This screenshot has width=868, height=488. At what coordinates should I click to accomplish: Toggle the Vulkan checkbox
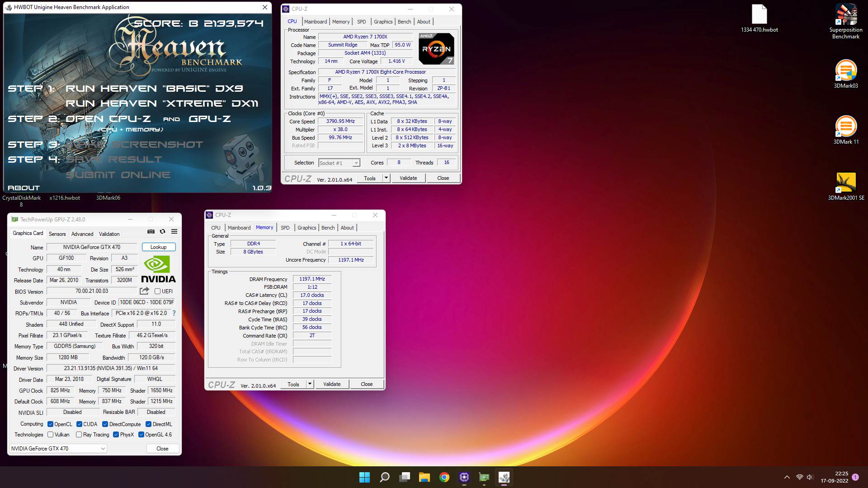(x=51, y=435)
